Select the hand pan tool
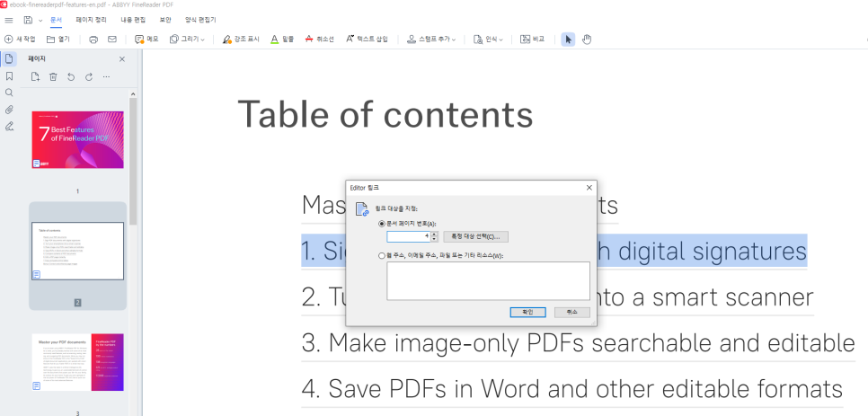The width and height of the screenshot is (868, 416). [587, 40]
